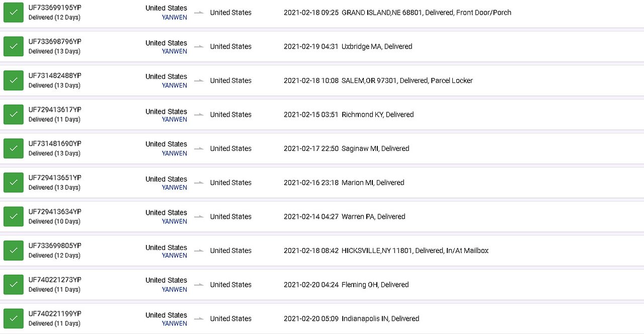Click YANWEN carrier link in Grand Island row
644x334 pixels.
175,17
